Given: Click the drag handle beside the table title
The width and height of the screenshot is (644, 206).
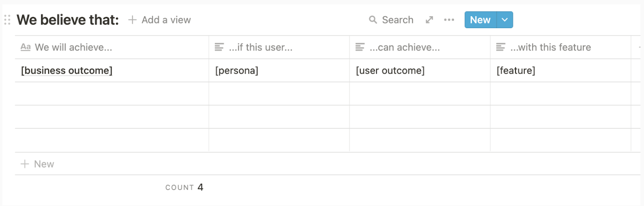Looking at the screenshot, I should [x=7, y=20].
